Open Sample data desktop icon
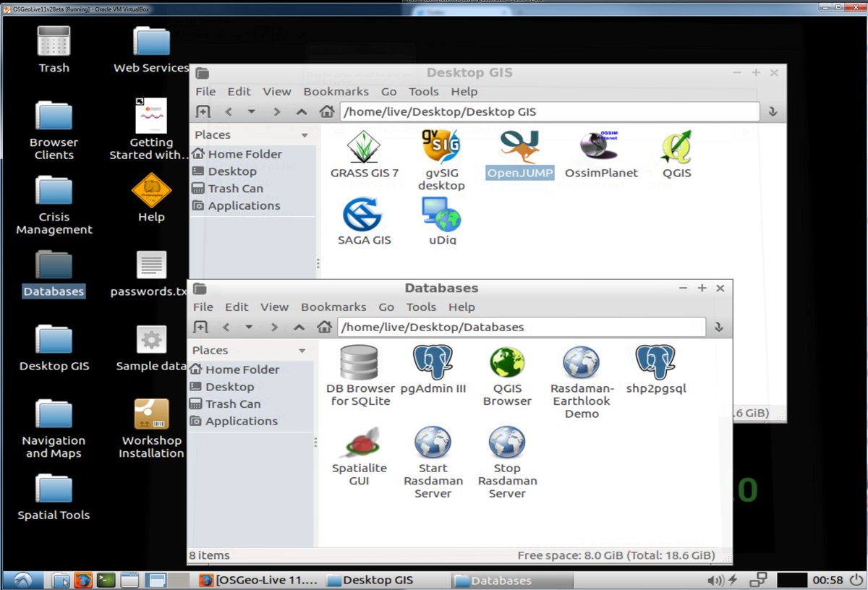868x590 pixels. pyautogui.click(x=151, y=341)
